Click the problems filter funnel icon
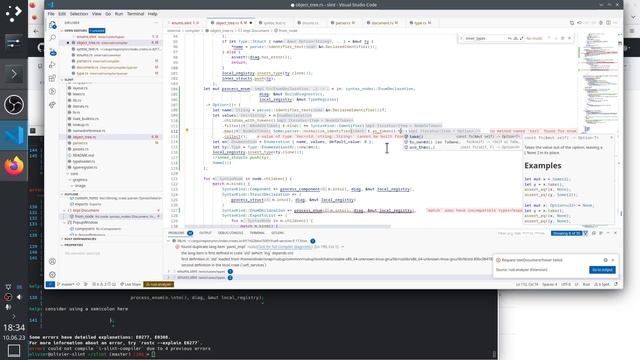This screenshot has width=640, height=360. point(585,233)
